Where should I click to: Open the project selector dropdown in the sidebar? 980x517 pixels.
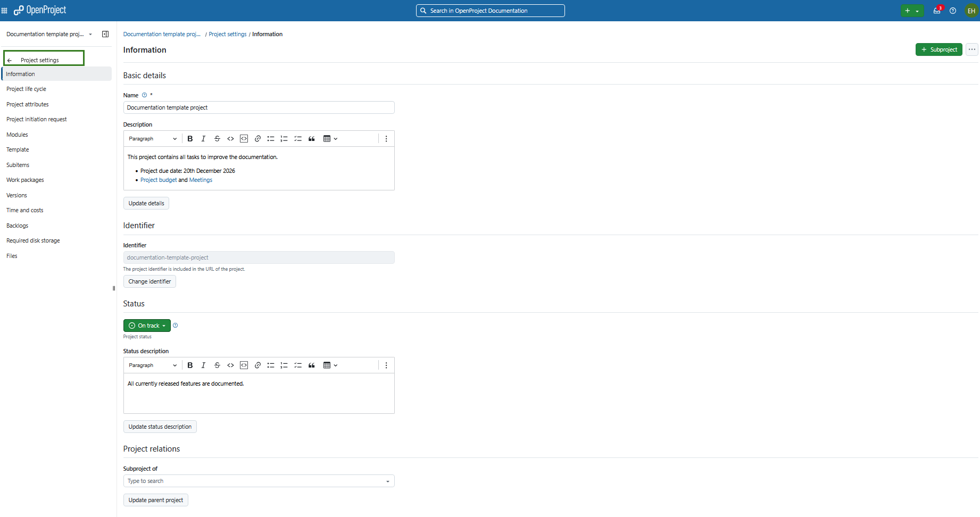click(x=49, y=34)
